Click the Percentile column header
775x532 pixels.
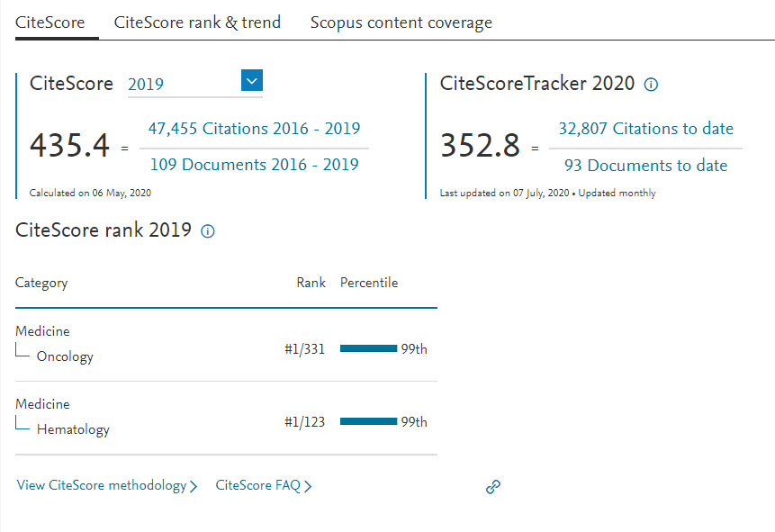pos(369,283)
